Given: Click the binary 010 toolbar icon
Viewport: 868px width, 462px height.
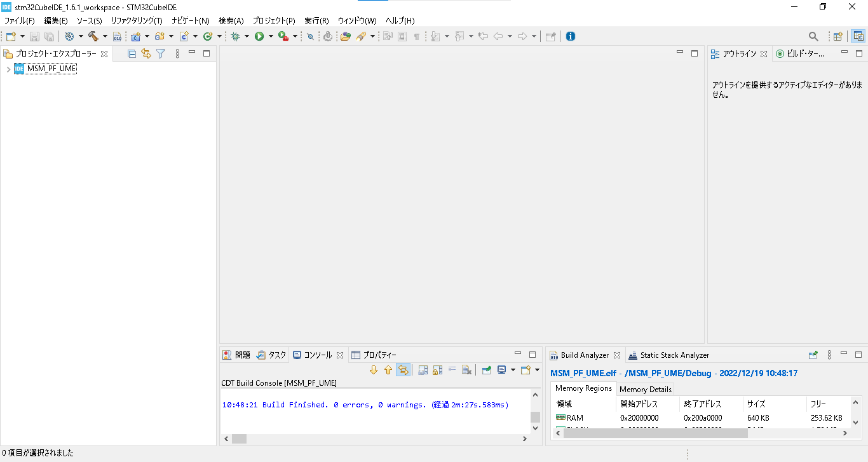Looking at the screenshot, I should click(117, 36).
